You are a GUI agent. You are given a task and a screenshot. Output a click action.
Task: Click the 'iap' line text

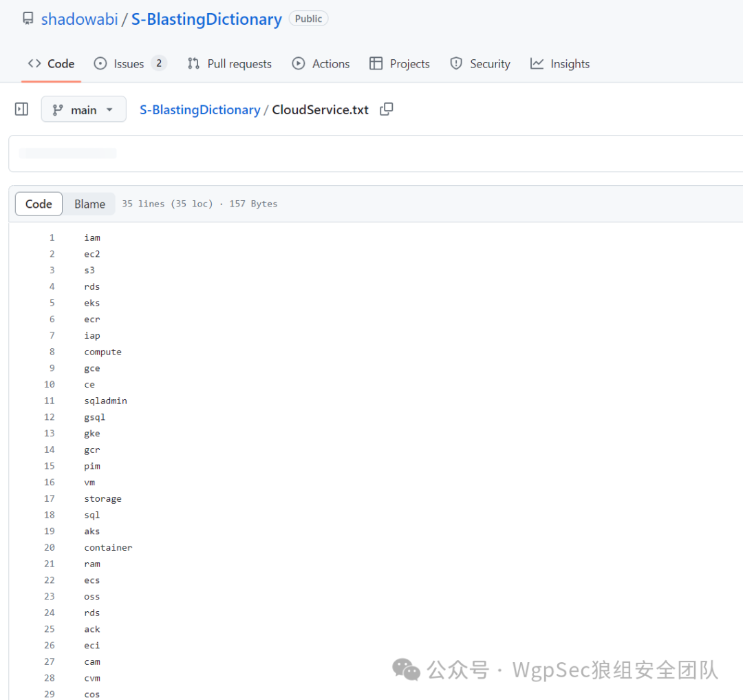click(x=92, y=335)
